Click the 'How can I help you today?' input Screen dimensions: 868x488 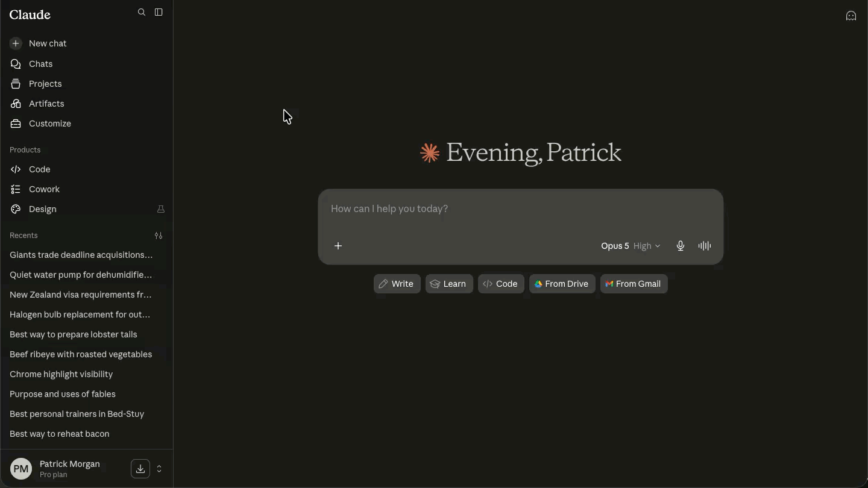(521, 209)
